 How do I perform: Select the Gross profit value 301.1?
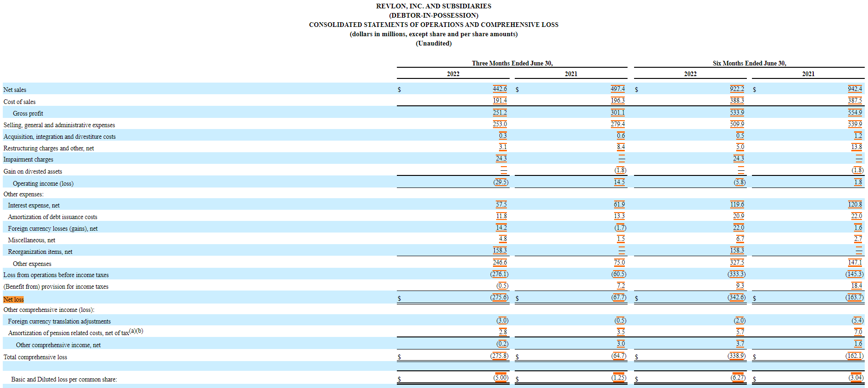(618, 112)
